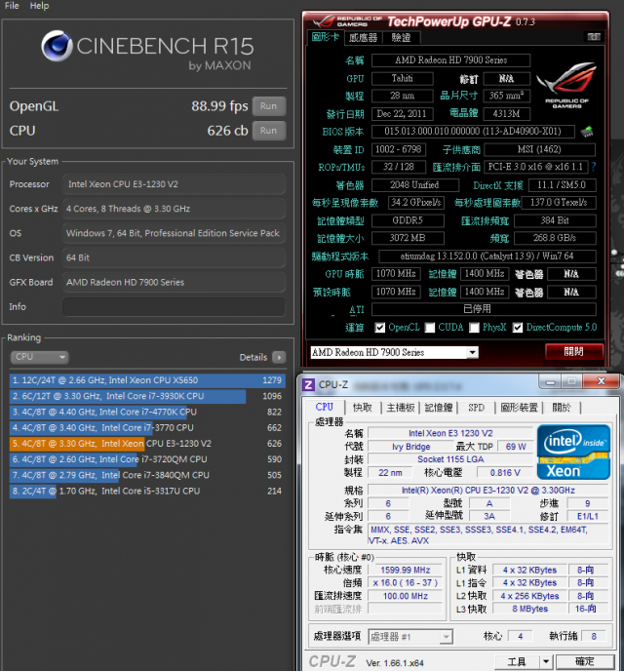Viewport: 624px width, 672px height.
Task: Toggle the OpenCL checkbox in GPU-Z
Action: click(x=379, y=328)
